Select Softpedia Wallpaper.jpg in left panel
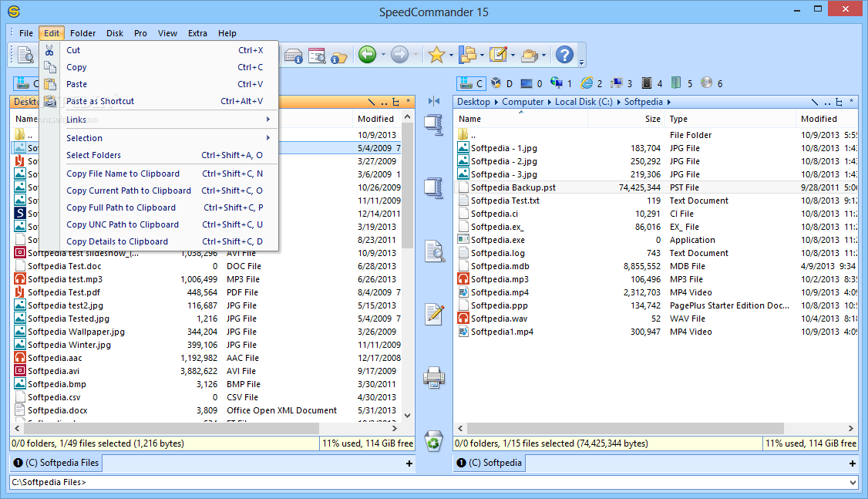 click(x=76, y=332)
